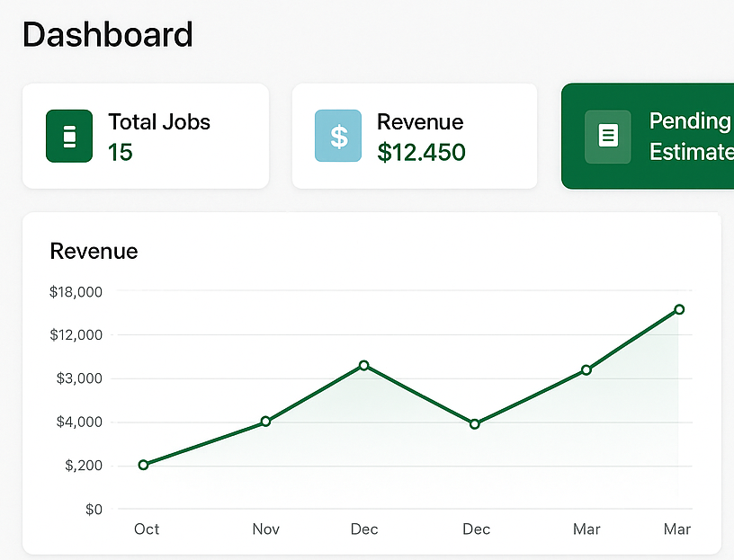Click the $3,000 y-axis label
The height and width of the screenshot is (560, 734).
[82, 378]
